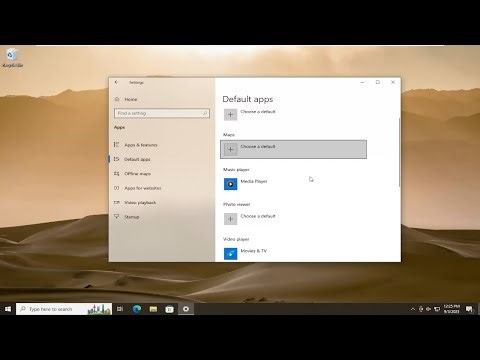This screenshot has height=360, width=480.
Task: Launch Microsoft Edge from taskbar
Action: tap(137, 309)
